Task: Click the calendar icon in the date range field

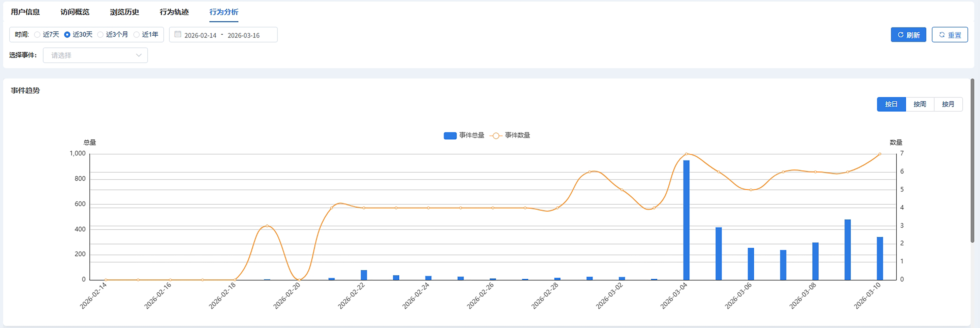Action: (177, 35)
